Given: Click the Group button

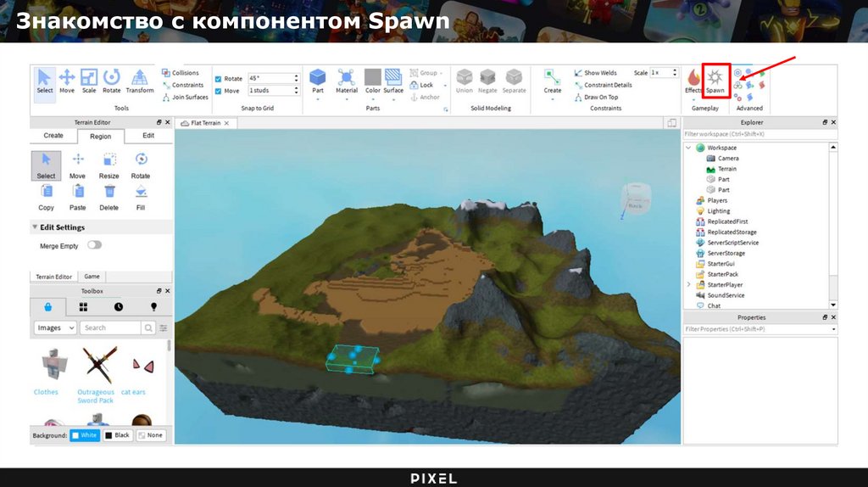Looking at the screenshot, I should [x=424, y=73].
